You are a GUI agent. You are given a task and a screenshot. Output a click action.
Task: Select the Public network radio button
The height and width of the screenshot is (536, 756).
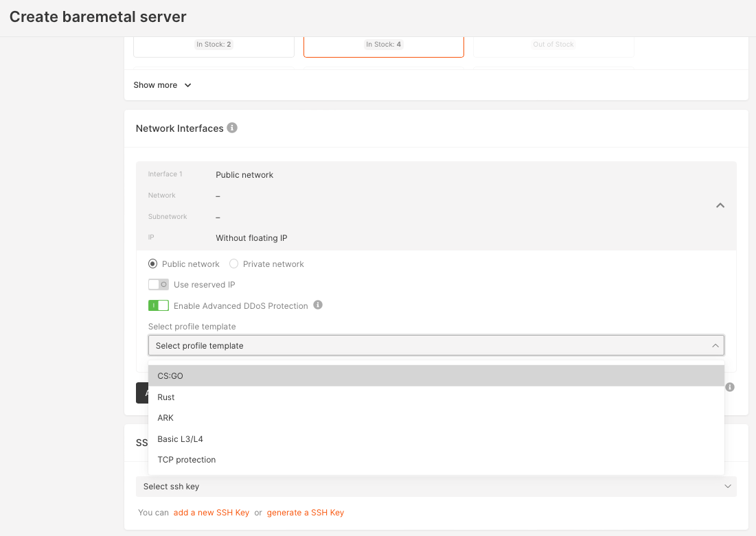(152, 264)
